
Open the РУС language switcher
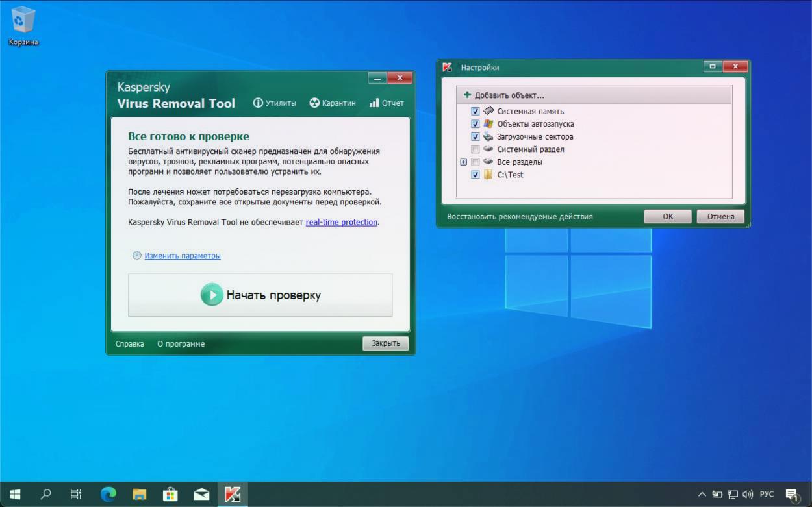[767, 495]
